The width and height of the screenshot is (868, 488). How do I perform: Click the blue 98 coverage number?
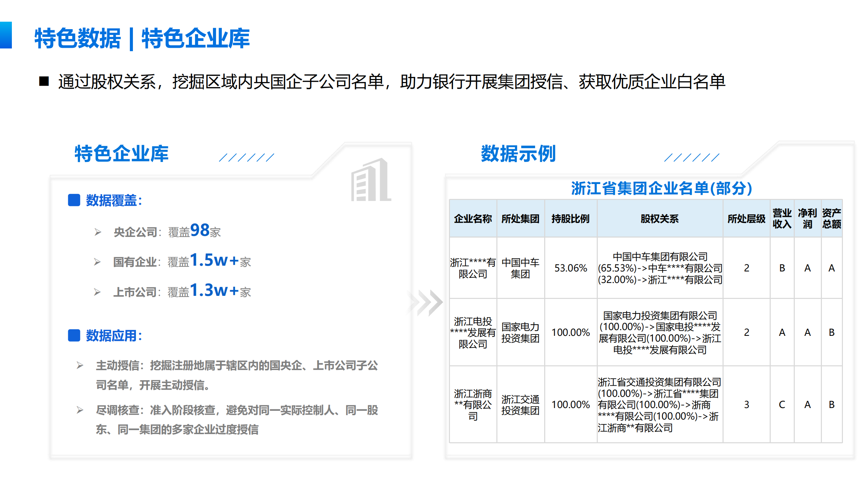point(200,230)
